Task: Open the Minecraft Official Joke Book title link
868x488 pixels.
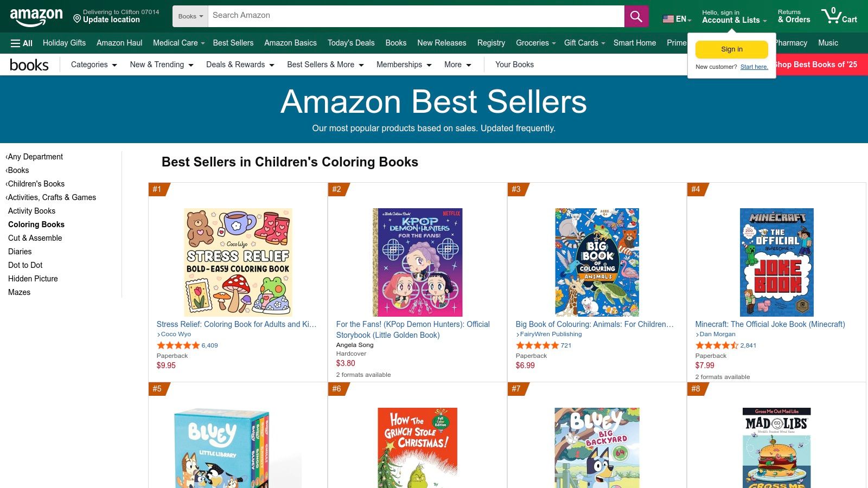Action: tap(770, 324)
